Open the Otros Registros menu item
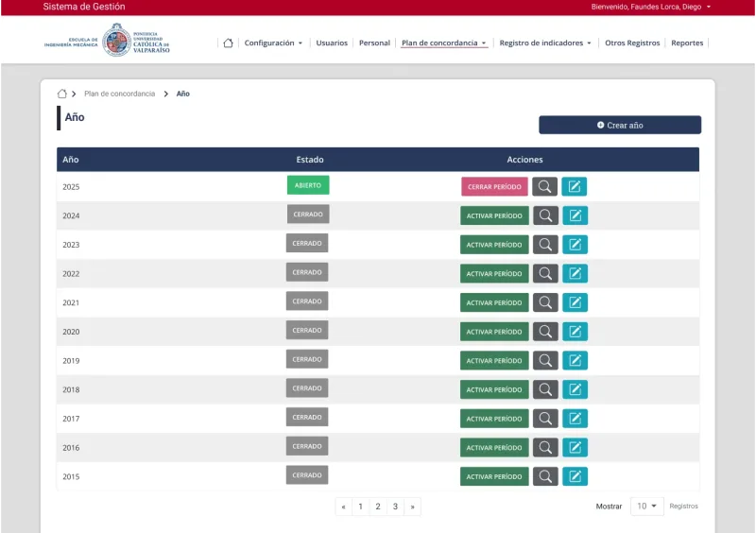The image size is (756, 533). 632,43
